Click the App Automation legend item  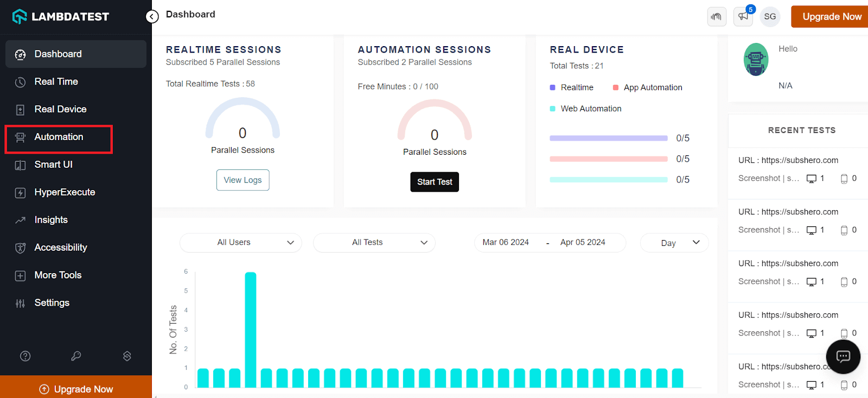point(647,87)
